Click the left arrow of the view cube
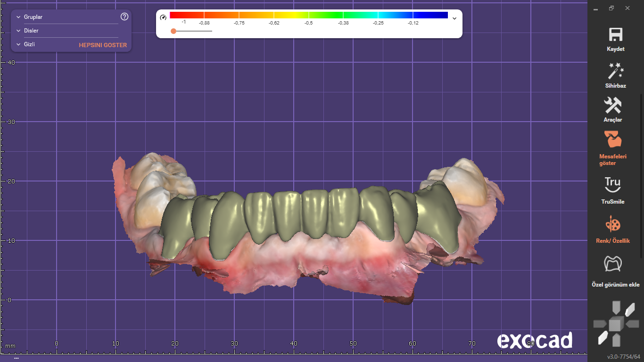This screenshot has height=362, width=644. (600, 324)
